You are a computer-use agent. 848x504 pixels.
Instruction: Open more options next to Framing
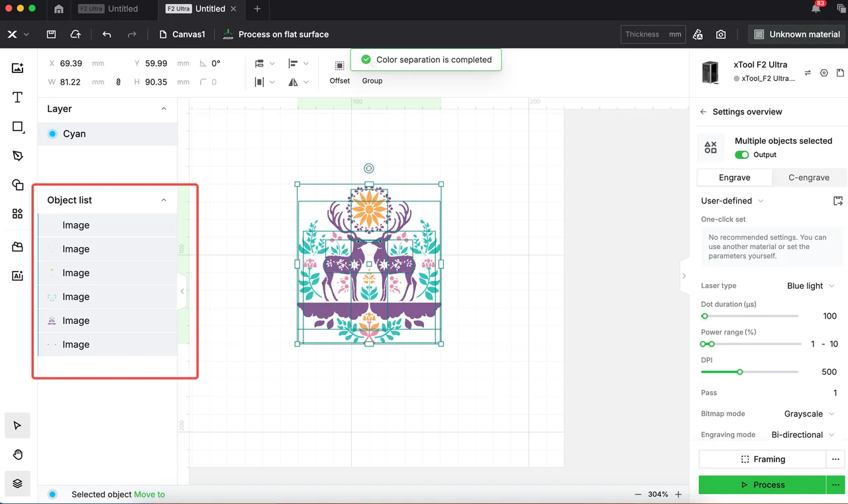(x=836, y=459)
